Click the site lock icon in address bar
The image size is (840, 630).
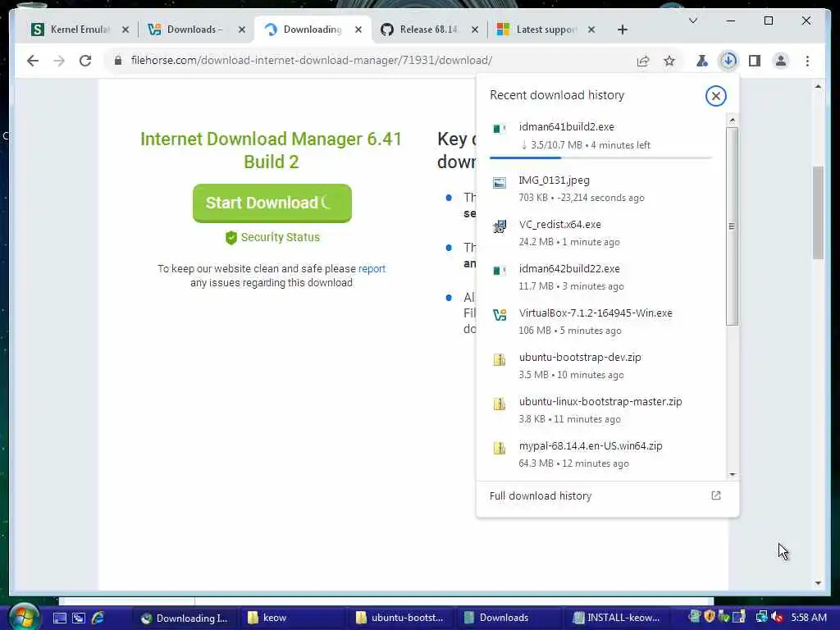pyautogui.click(x=118, y=60)
